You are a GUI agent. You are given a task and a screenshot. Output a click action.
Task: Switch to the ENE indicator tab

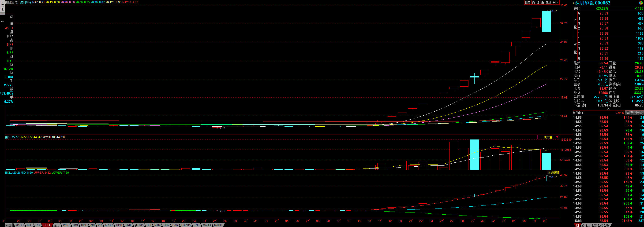point(197,225)
